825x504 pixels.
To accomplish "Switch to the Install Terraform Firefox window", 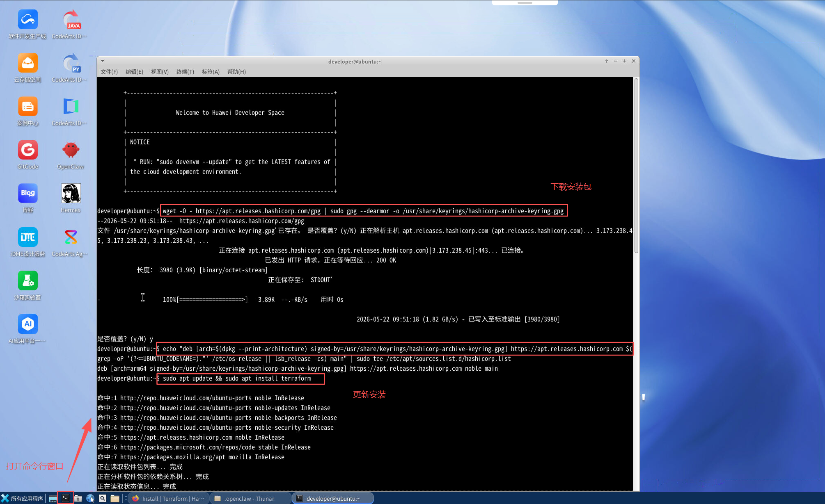I will 169,498.
